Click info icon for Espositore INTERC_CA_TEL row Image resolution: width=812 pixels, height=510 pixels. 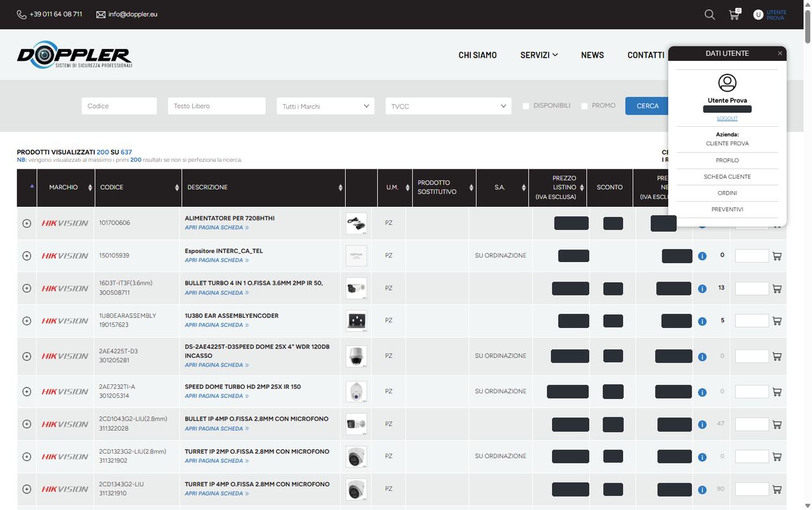pos(702,256)
